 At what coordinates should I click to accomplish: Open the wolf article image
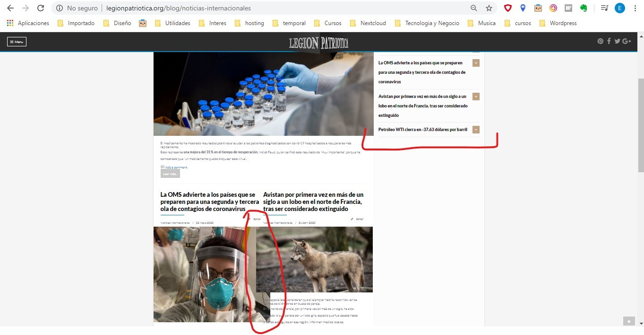314,259
